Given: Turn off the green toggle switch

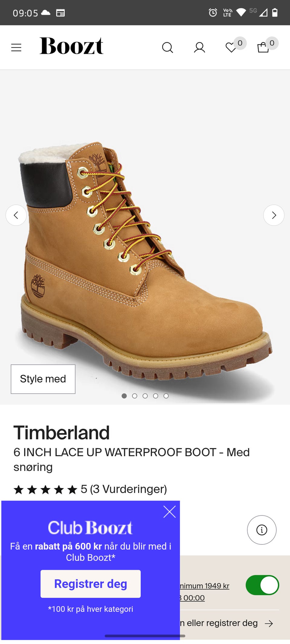Looking at the screenshot, I should (x=262, y=585).
